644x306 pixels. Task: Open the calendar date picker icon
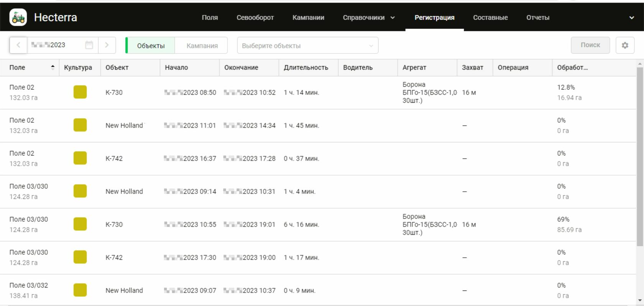coord(89,45)
